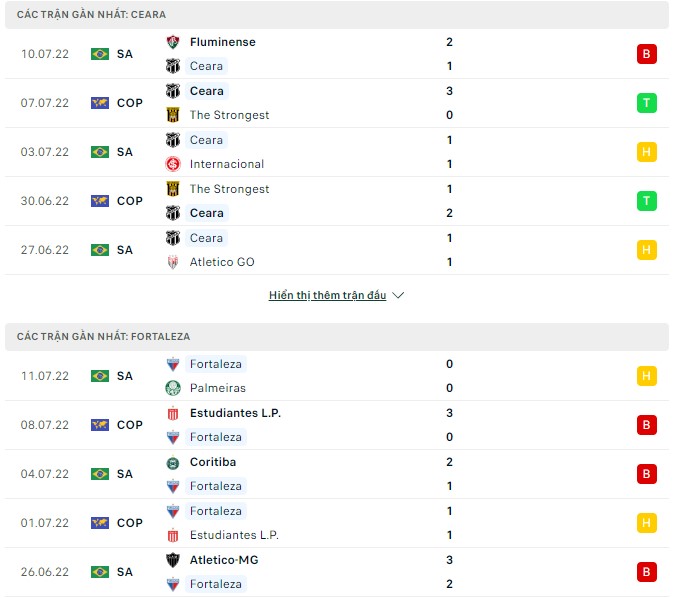Select the 'Các trận gần nhất: Fortaleza' header
This screenshot has height=598, width=676.
[104, 337]
